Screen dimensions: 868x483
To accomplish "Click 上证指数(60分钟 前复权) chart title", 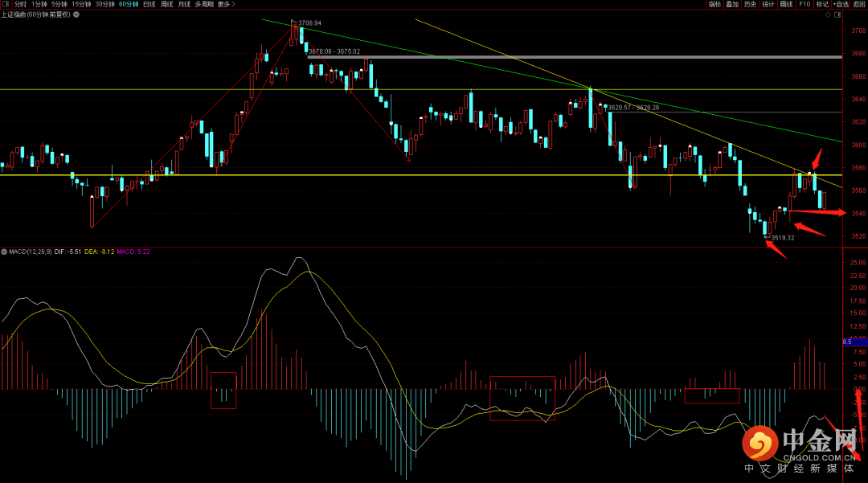I will (36, 14).
